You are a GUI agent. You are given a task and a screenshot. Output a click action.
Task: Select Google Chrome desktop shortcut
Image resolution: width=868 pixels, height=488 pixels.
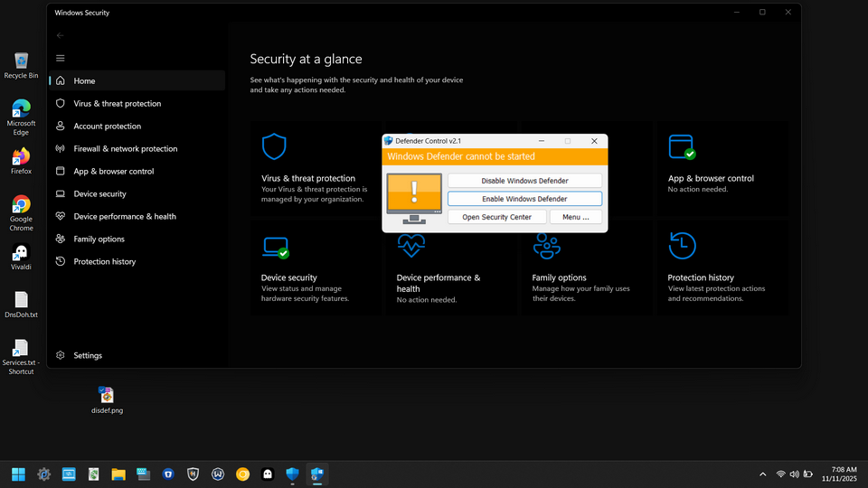coord(21,213)
